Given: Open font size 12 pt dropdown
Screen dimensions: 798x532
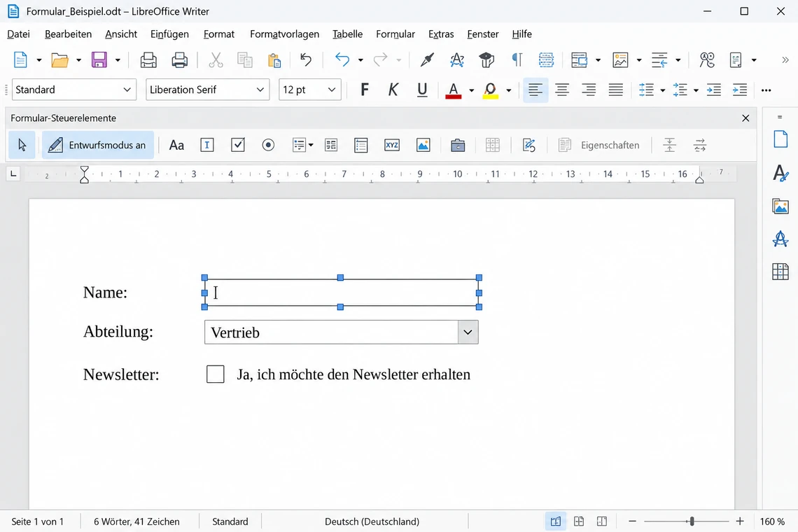Looking at the screenshot, I should coord(332,90).
